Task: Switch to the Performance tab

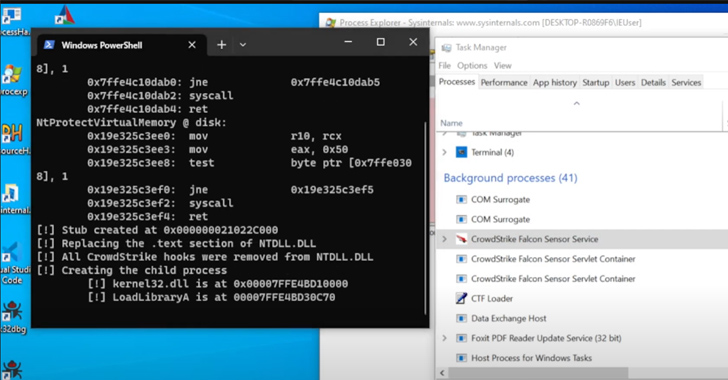Action: pos(504,82)
